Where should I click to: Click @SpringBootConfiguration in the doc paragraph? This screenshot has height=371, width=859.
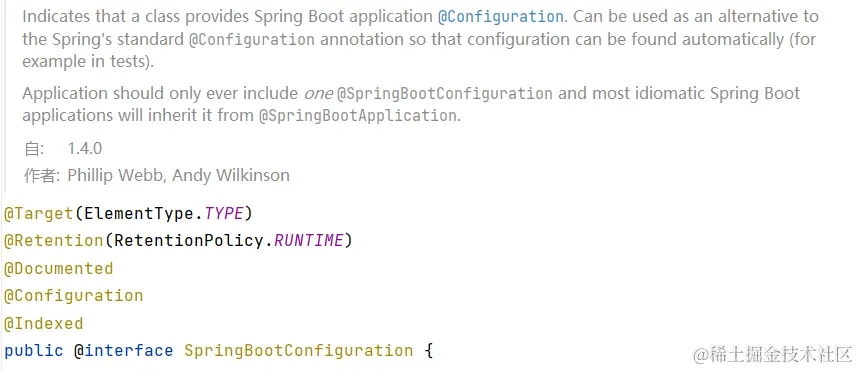444,94
